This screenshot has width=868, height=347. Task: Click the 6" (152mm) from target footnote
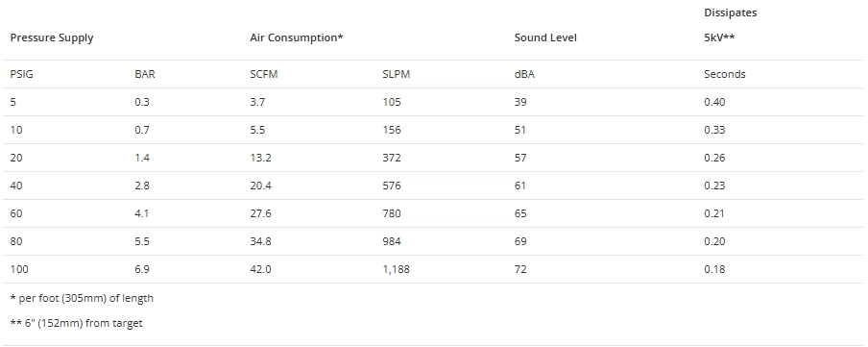(x=77, y=323)
